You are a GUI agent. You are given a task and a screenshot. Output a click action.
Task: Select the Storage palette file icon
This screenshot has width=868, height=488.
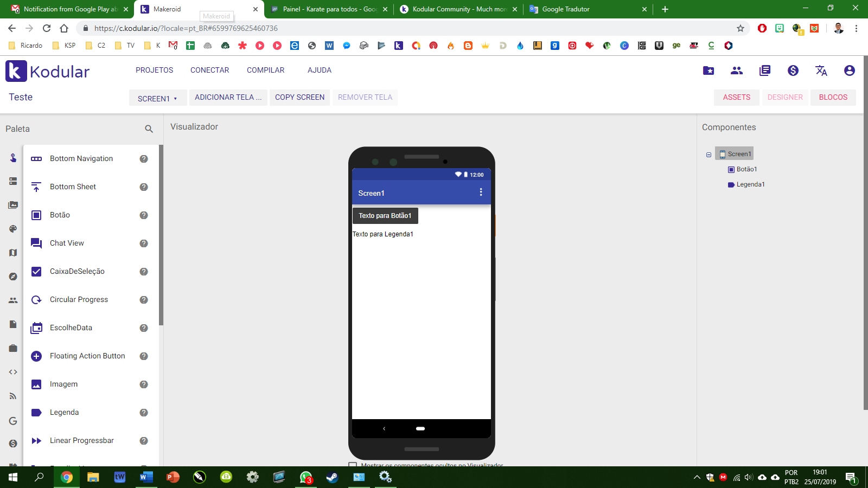tap(13, 324)
